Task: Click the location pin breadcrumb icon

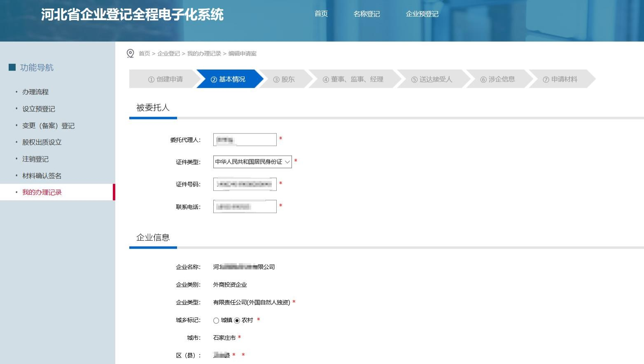Action: [x=130, y=54]
